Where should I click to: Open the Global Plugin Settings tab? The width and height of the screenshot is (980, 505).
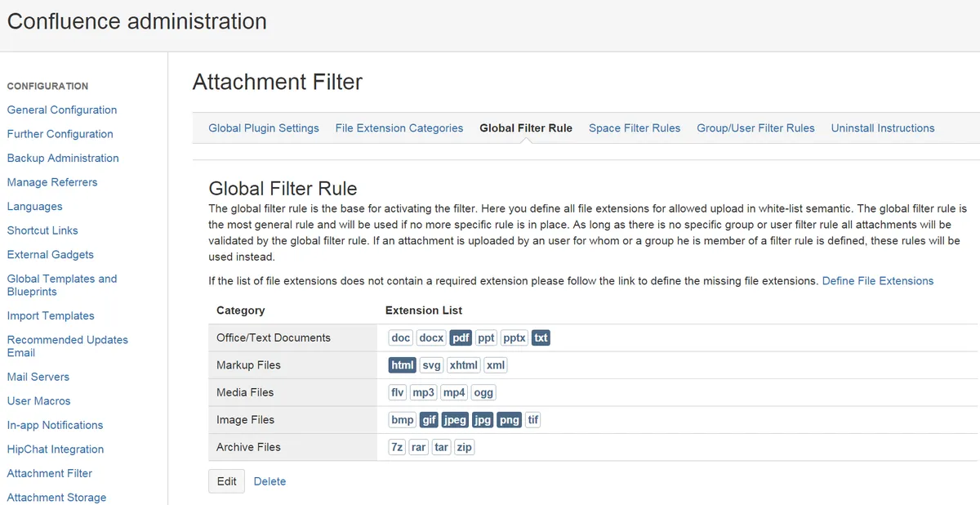[264, 128]
